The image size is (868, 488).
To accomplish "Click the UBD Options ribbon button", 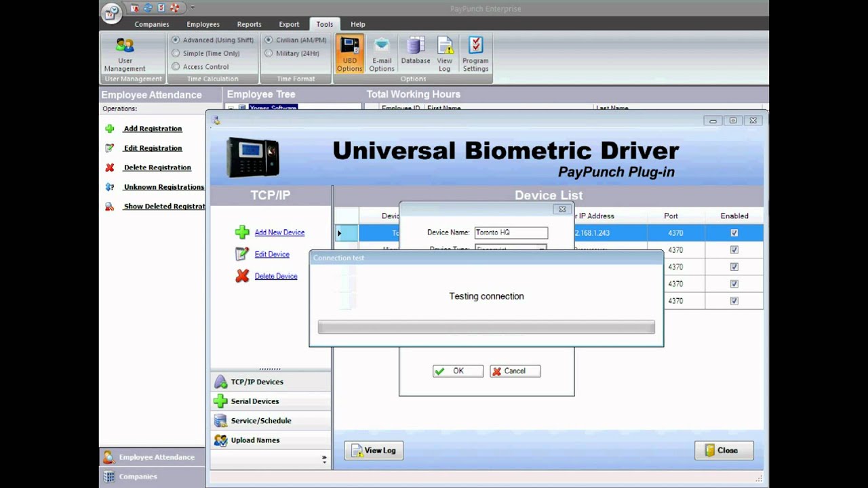I will [349, 54].
